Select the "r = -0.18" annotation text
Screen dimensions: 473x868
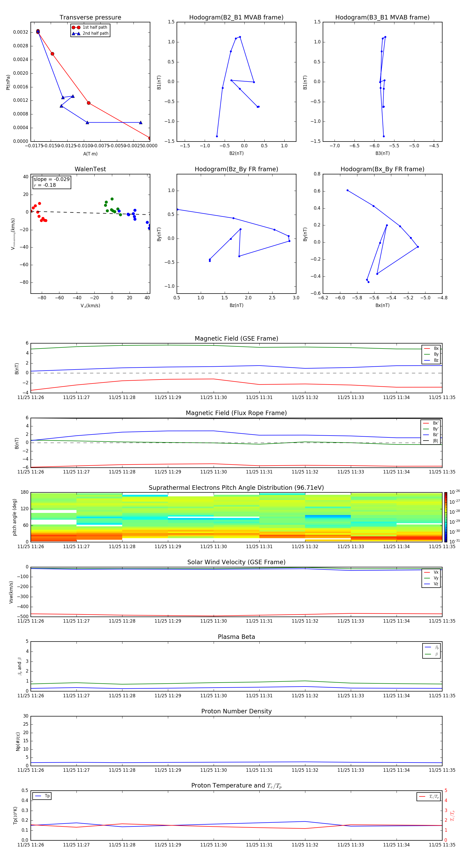[x=45, y=185]
